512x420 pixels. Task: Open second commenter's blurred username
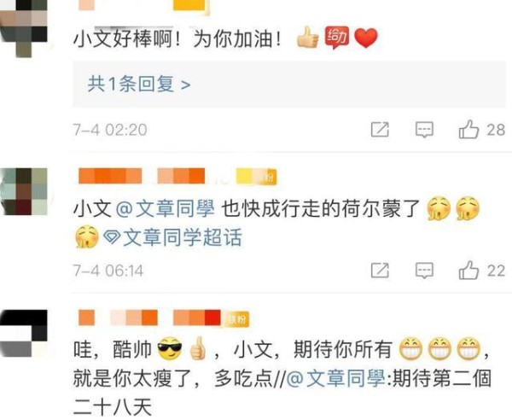142,176
